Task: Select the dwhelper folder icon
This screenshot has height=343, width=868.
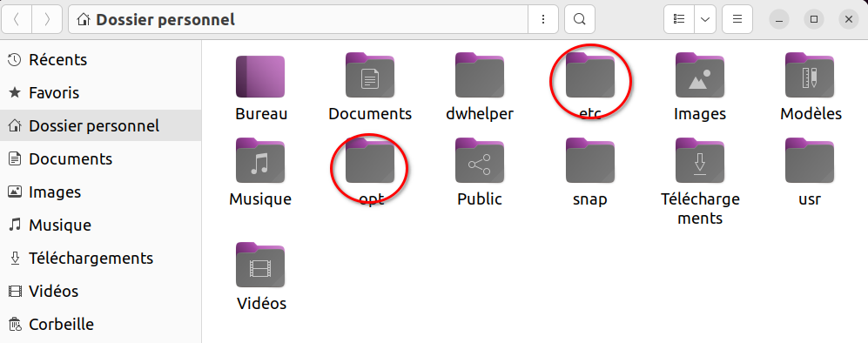Action: [x=480, y=75]
